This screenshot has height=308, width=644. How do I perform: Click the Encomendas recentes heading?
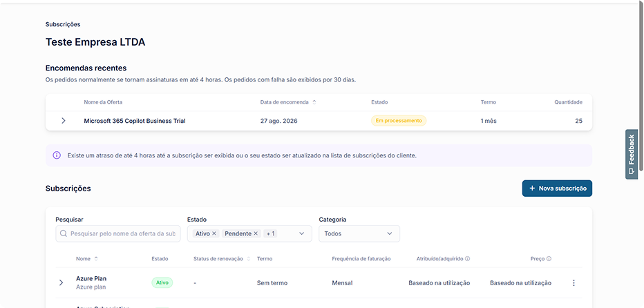click(x=86, y=68)
